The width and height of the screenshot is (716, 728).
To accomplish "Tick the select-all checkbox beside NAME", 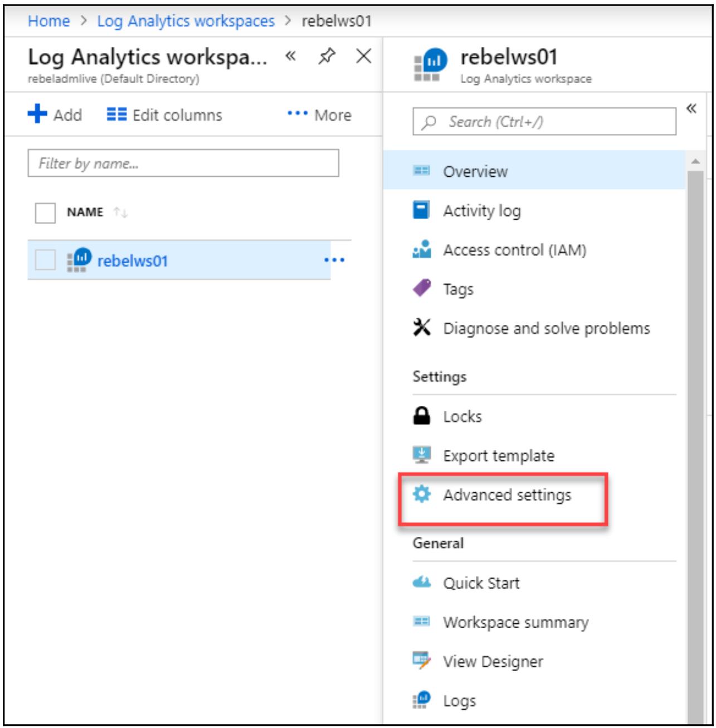I will coord(45,212).
